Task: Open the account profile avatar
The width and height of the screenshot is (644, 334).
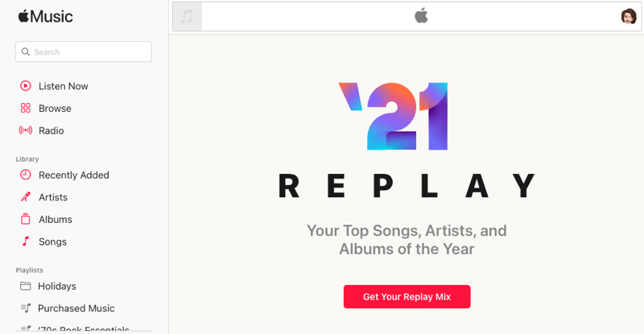Action: point(629,16)
